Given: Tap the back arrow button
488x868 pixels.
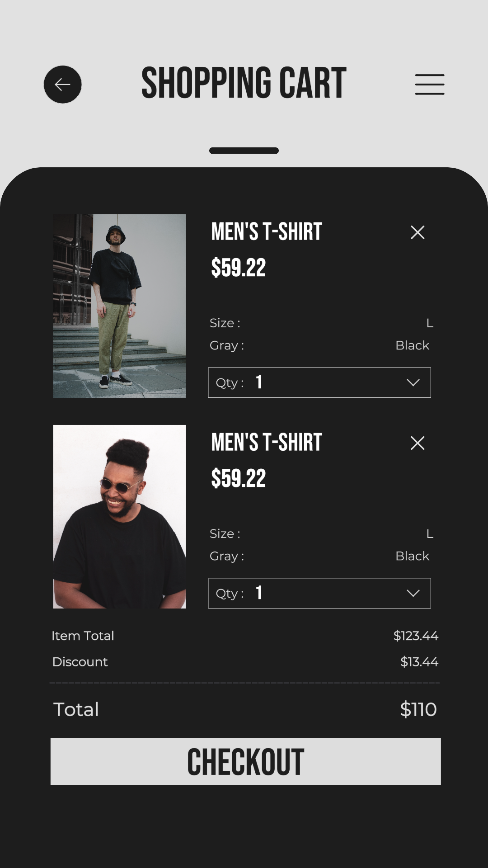Looking at the screenshot, I should click(x=62, y=85).
